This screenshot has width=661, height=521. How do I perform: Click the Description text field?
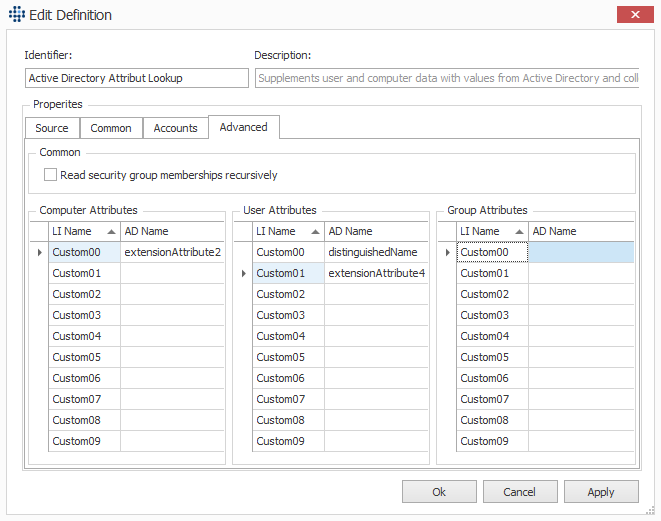pos(447,78)
